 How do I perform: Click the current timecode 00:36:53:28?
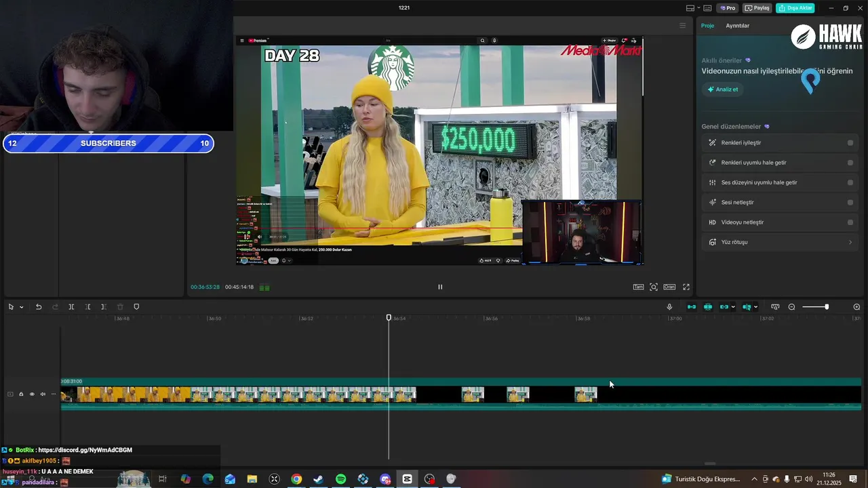(x=205, y=287)
